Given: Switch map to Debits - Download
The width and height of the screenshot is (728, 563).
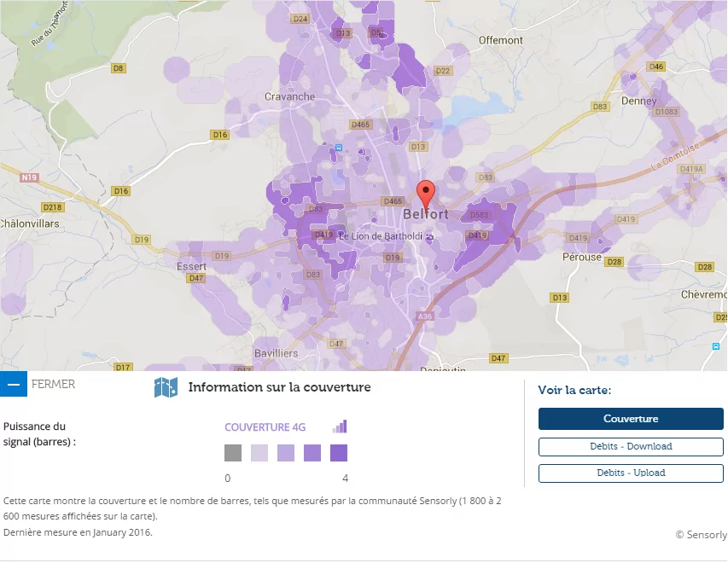Looking at the screenshot, I should tap(631, 446).
